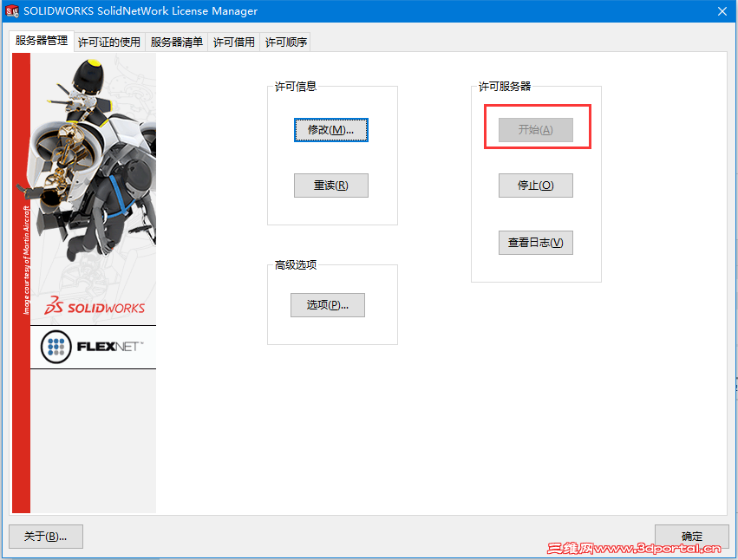Viewport: 738px width, 560px height.
Task: Confirm with the 确定 button
Action: pos(692,537)
